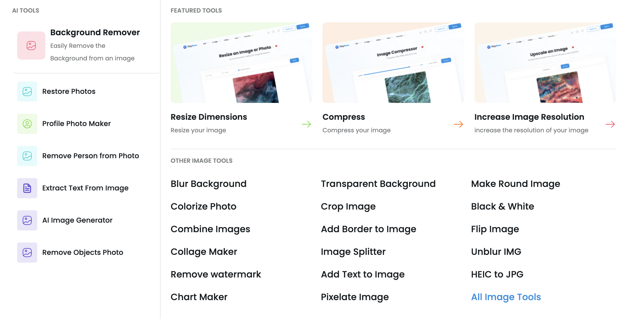
Task: Open the Image Compressor preview thumbnail
Action: tap(393, 63)
